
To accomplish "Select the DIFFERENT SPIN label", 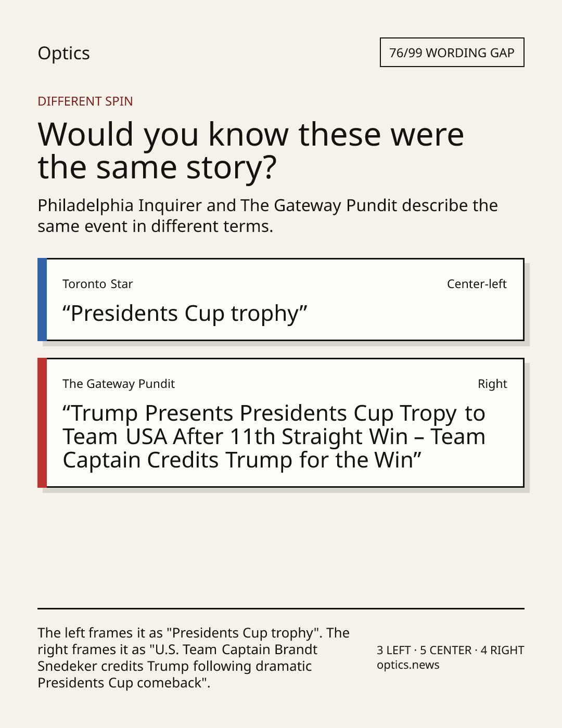I will [x=85, y=101].
